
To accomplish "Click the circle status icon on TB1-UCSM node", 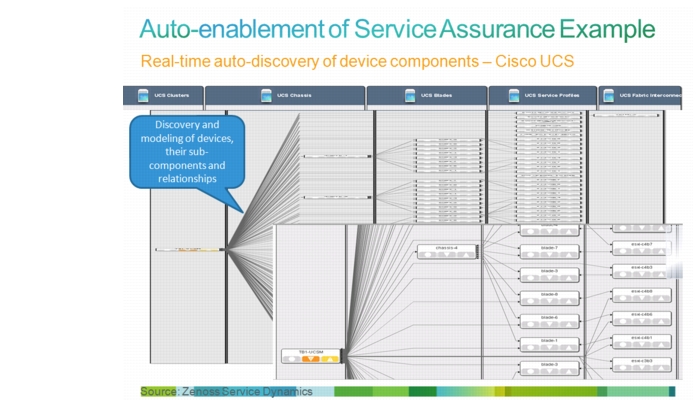I will 292,359.
